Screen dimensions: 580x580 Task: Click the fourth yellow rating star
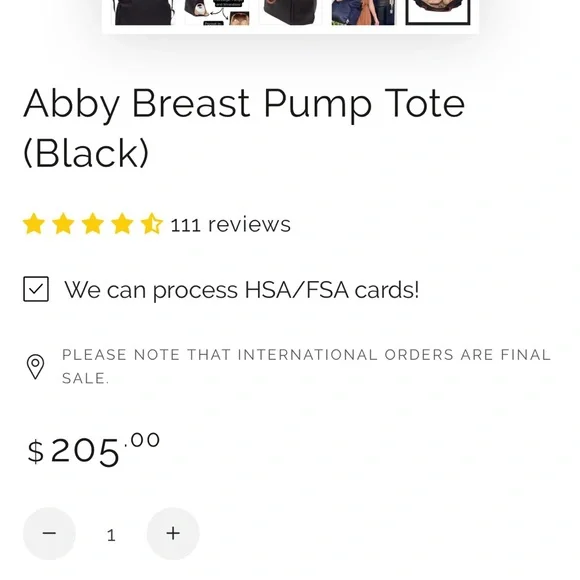[x=122, y=223]
